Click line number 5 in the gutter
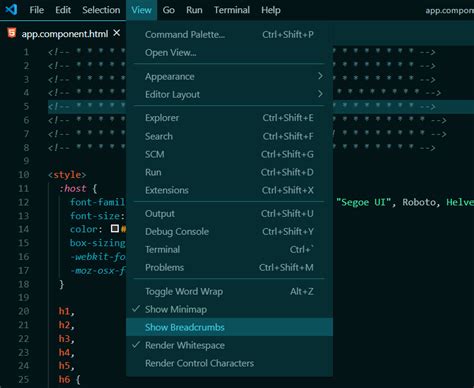Viewport: 474px width, 388px height. (26, 106)
